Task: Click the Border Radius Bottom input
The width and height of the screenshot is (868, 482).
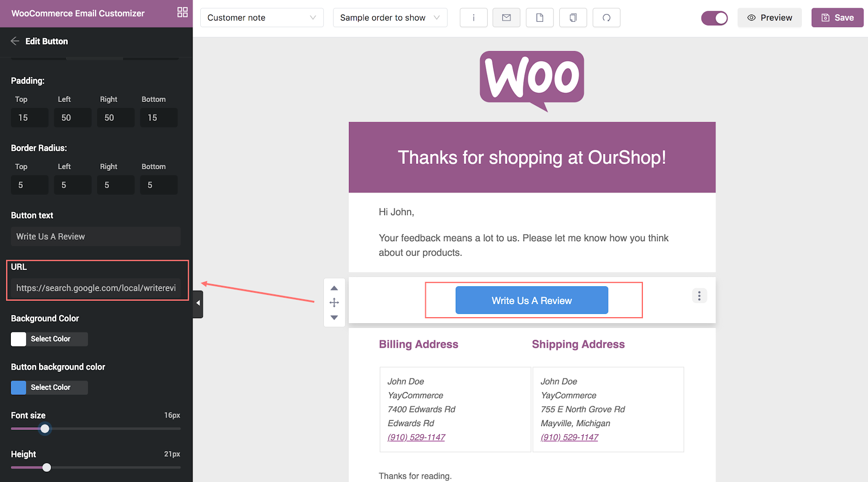Action: pyautogui.click(x=159, y=185)
